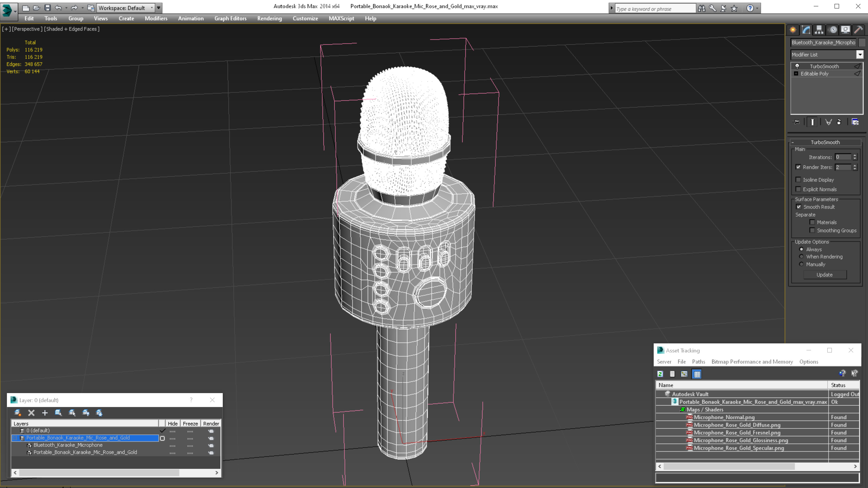Enable Explicit Normals checkbox
Image resolution: width=868 pixels, height=488 pixels.
[798, 189]
